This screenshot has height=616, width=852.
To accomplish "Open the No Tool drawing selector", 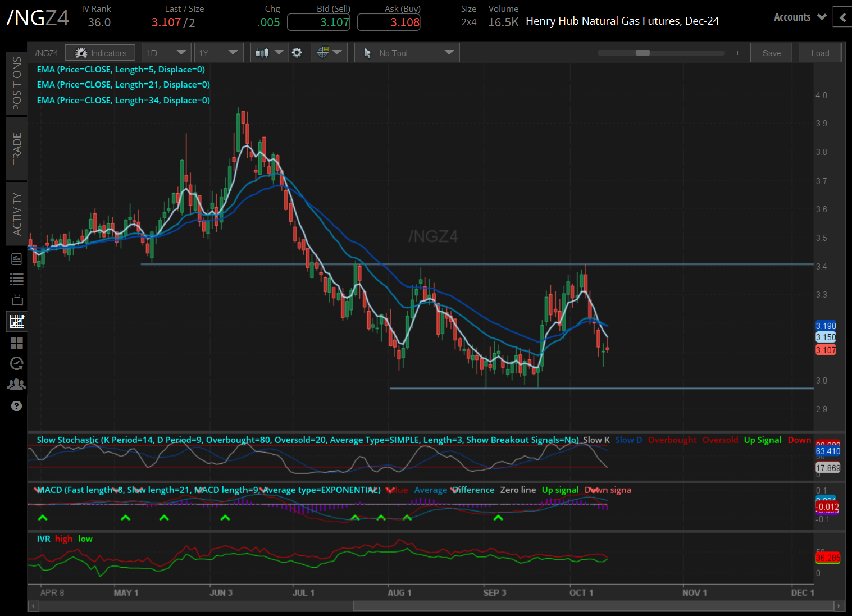I will 407,52.
